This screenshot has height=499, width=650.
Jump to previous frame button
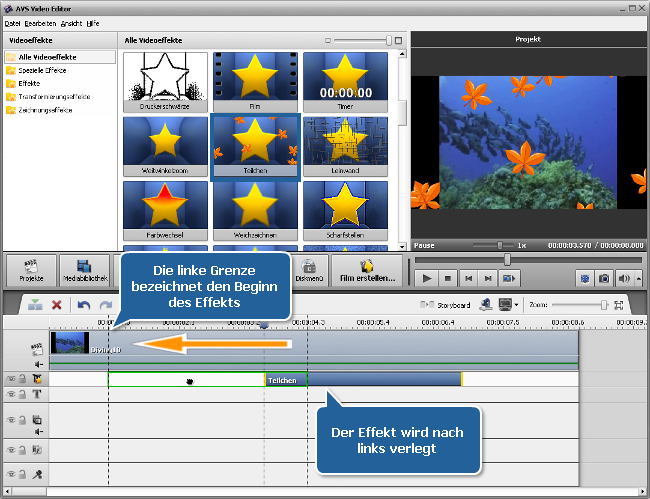point(468,279)
